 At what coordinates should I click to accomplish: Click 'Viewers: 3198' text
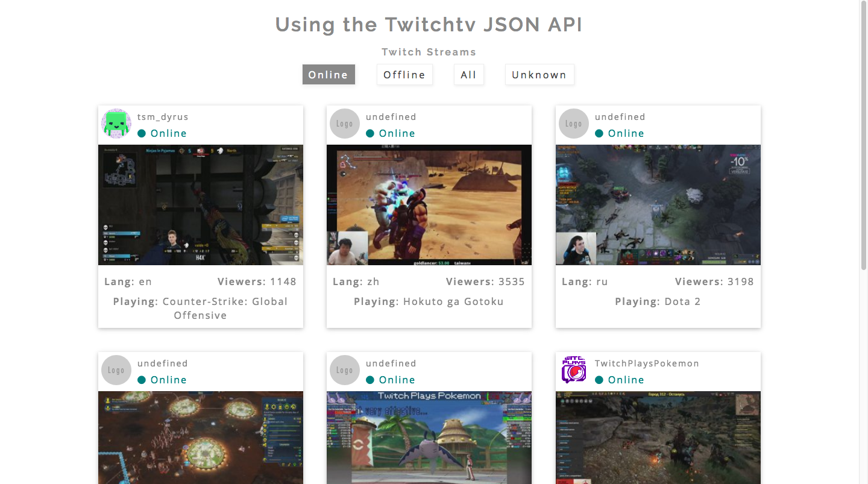click(x=714, y=281)
